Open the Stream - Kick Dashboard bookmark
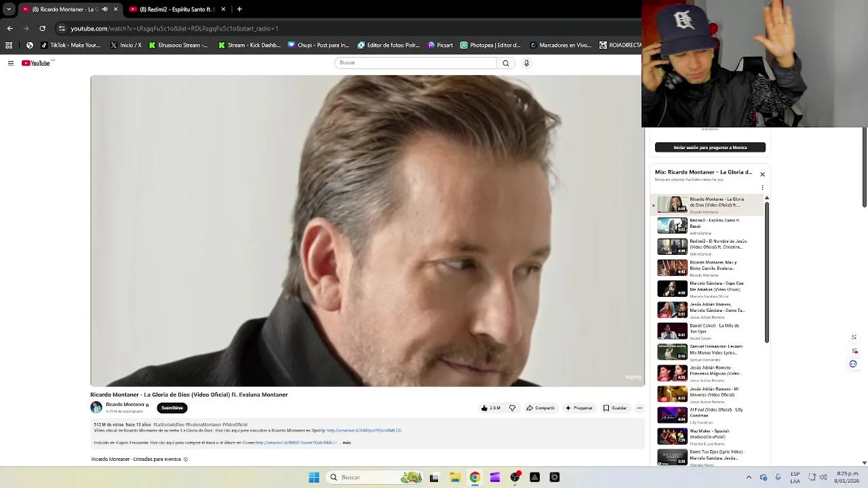The width and height of the screenshot is (868, 488). click(x=249, y=45)
